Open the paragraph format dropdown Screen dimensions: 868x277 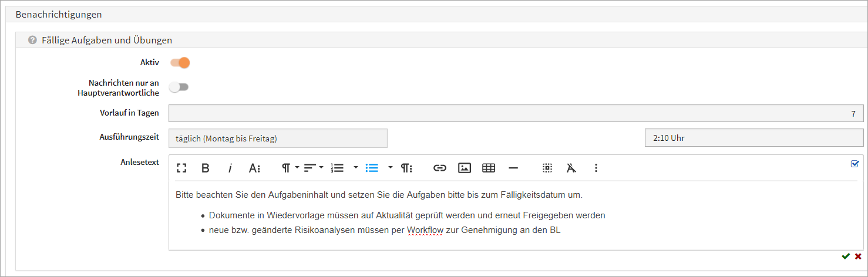click(x=290, y=168)
